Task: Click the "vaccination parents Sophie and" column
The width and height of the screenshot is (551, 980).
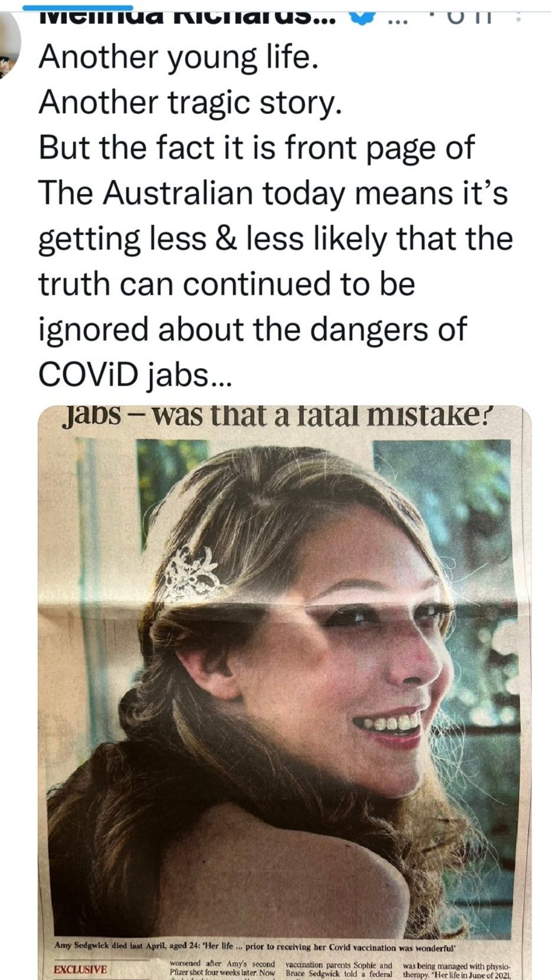Action: [x=339, y=969]
